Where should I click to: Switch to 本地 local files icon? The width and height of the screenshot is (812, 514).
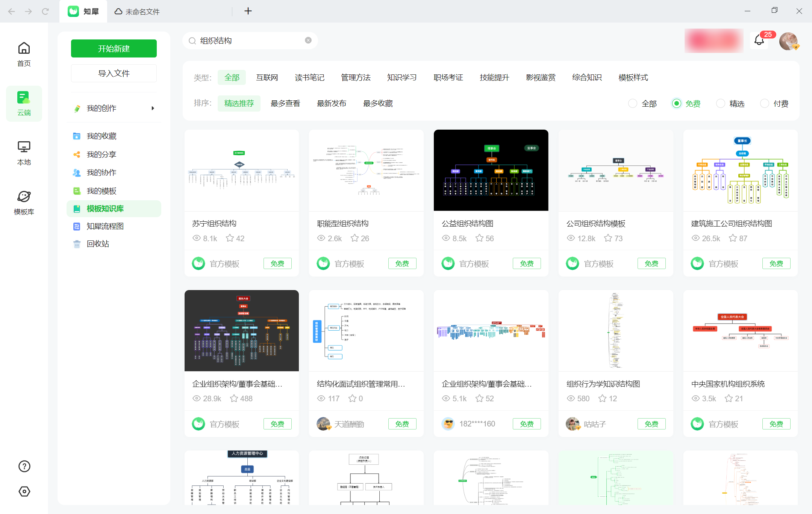point(24,147)
